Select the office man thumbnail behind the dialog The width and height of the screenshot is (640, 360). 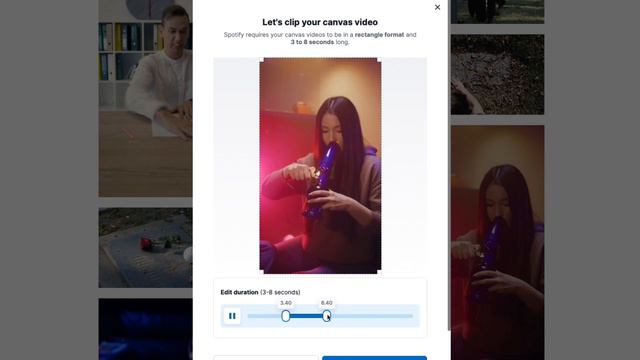click(x=145, y=98)
